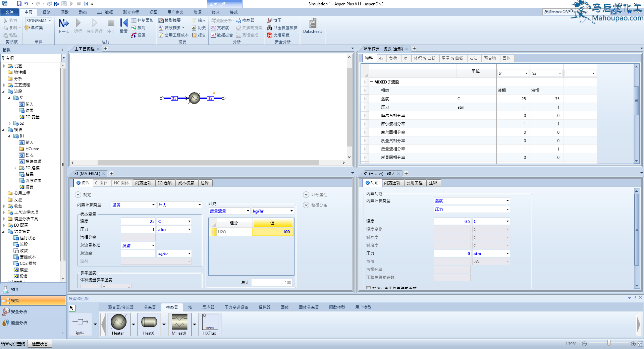Switch to the 经济 ribbon tab
The width and height of the screenshot is (644, 349).
pyautogui.click(x=47, y=12)
